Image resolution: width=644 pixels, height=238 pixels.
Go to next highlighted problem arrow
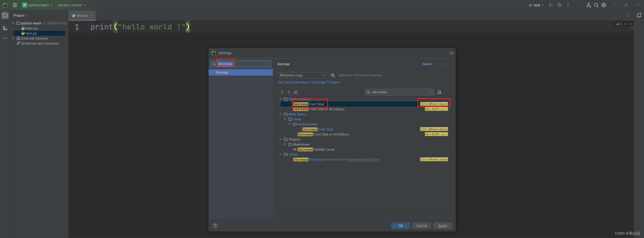(631, 24)
